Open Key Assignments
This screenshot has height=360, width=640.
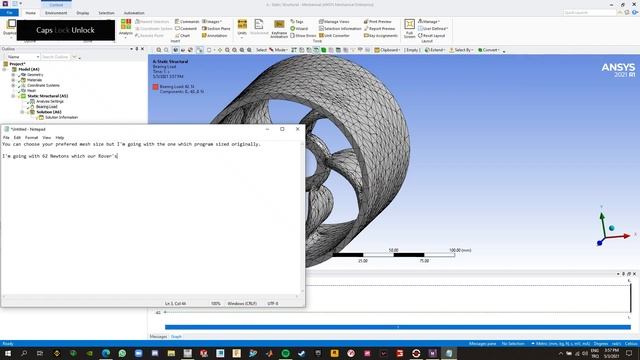(x=380, y=36)
